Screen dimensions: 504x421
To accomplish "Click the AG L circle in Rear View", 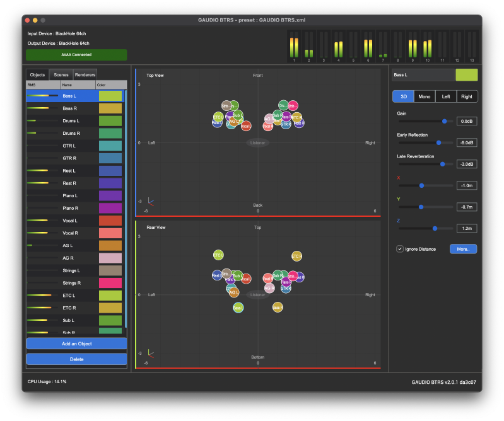I will [x=234, y=292].
